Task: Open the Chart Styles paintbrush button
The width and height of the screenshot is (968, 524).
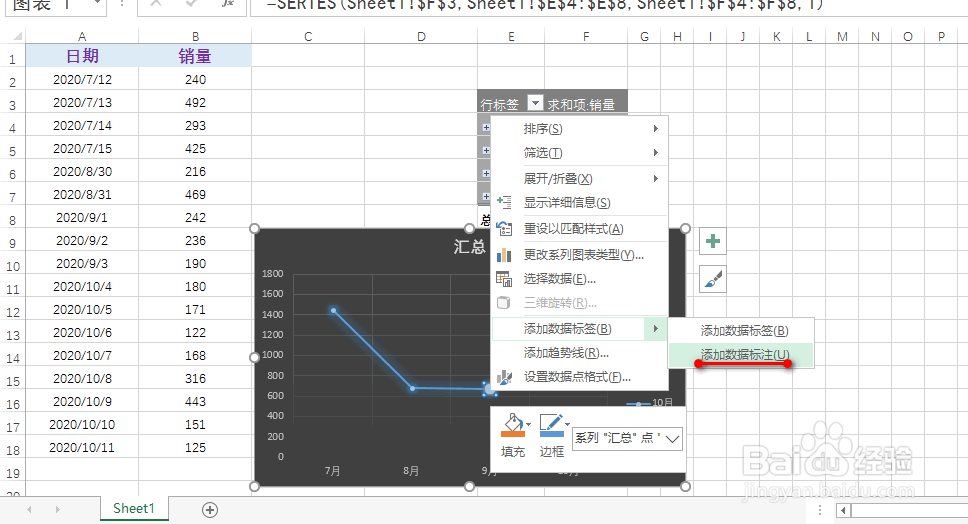Action: pos(712,279)
